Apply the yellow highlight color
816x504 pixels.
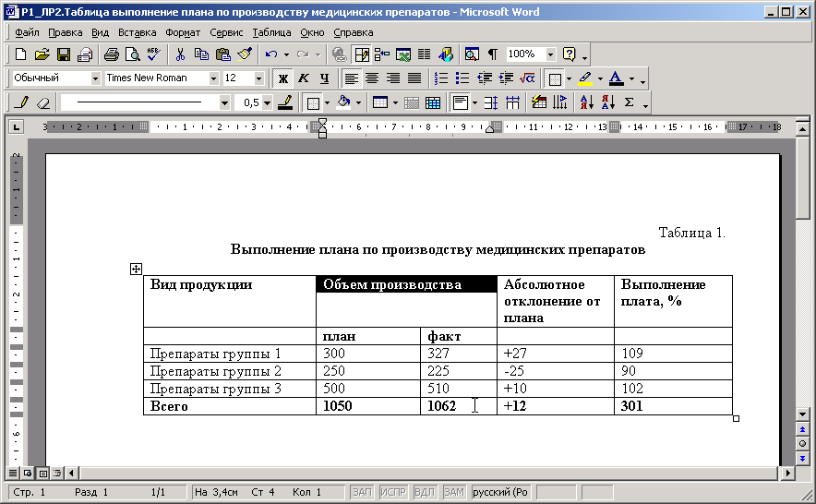point(585,78)
